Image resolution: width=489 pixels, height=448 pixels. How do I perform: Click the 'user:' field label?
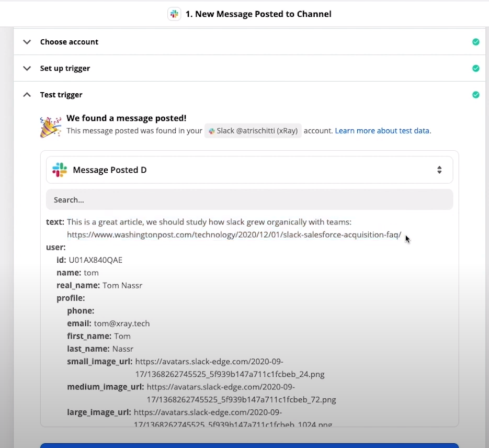(x=56, y=248)
